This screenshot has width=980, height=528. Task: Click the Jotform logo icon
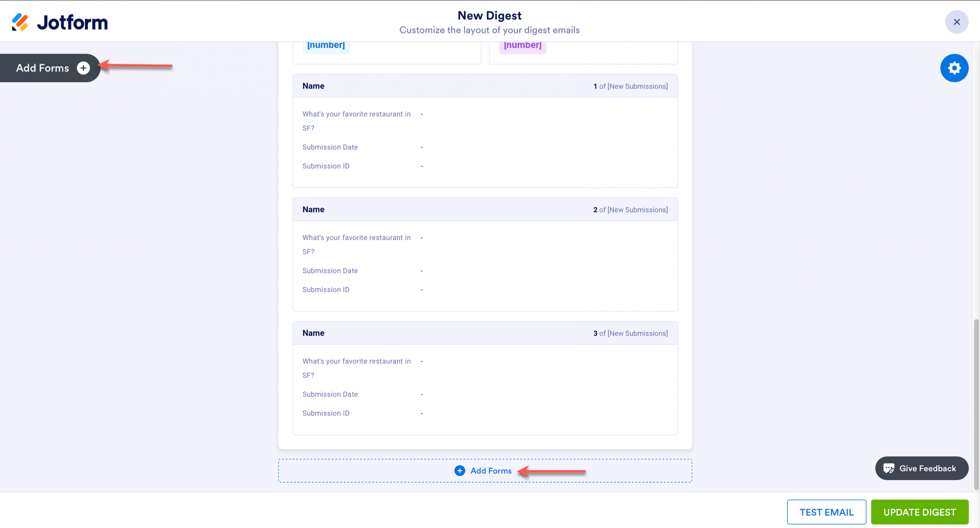tap(20, 22)
